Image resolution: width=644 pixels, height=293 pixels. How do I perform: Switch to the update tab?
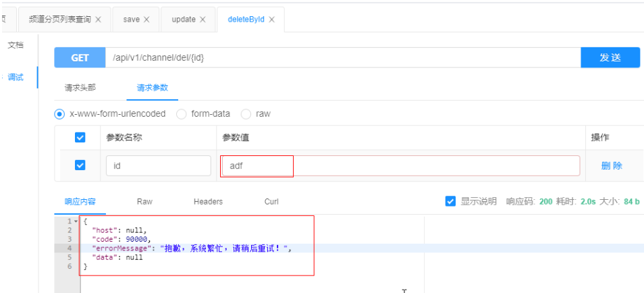184,20
